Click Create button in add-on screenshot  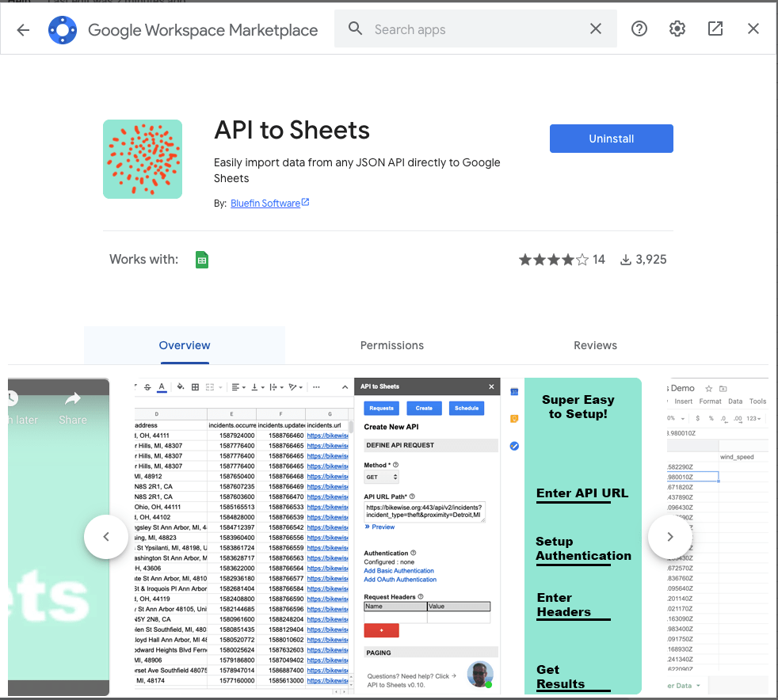(x=424, y=408)
